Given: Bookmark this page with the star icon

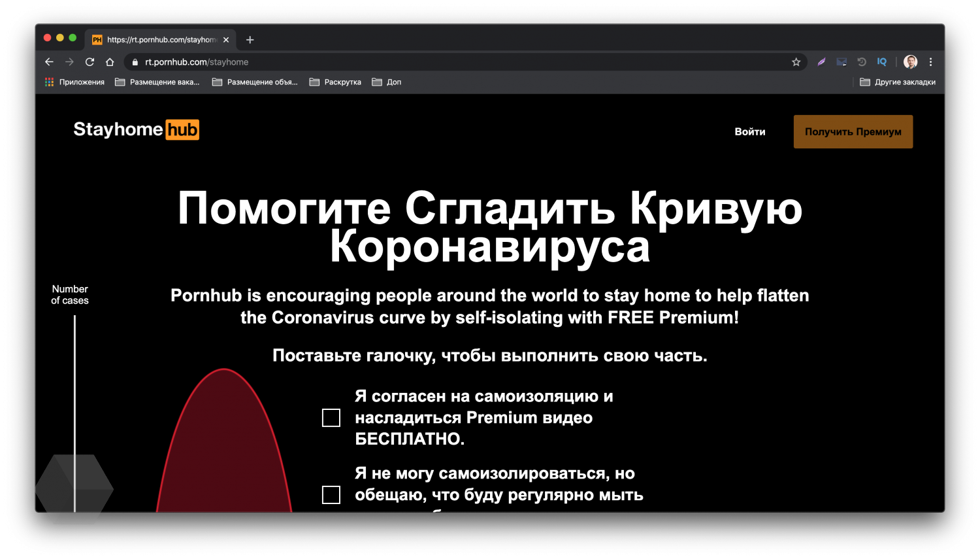Looking at the screenshot, I should [796, 62].
